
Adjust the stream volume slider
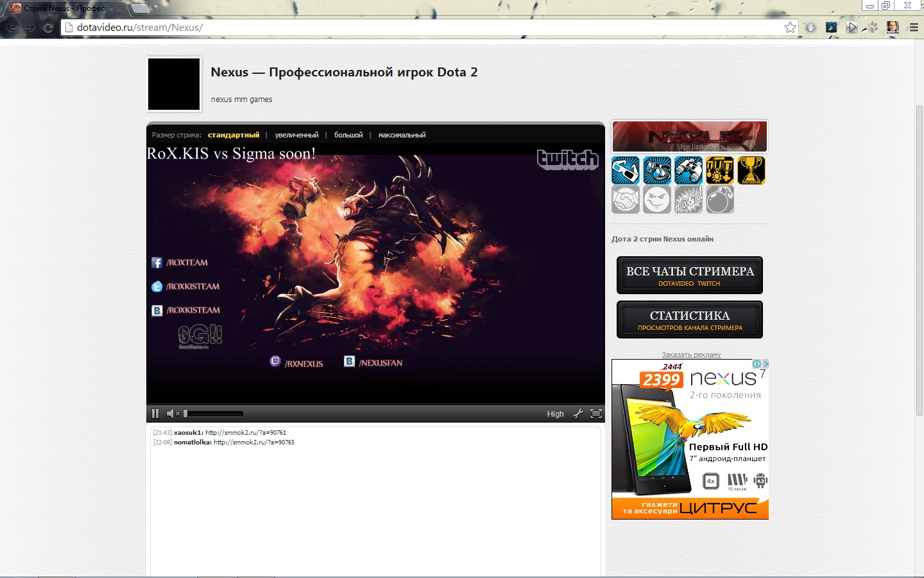coord(213,414)
